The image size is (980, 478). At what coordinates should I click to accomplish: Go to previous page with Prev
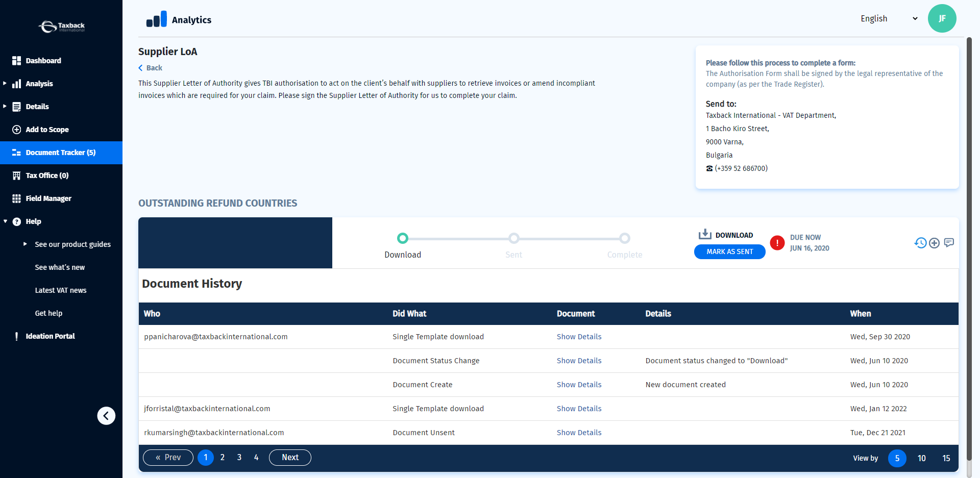[168, 458]
